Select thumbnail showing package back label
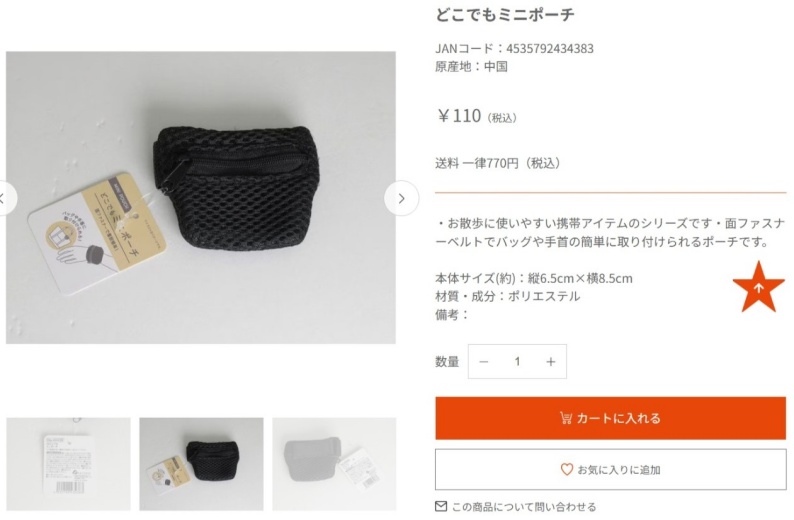Screen dimensions: 794x520 click(68, 464)
